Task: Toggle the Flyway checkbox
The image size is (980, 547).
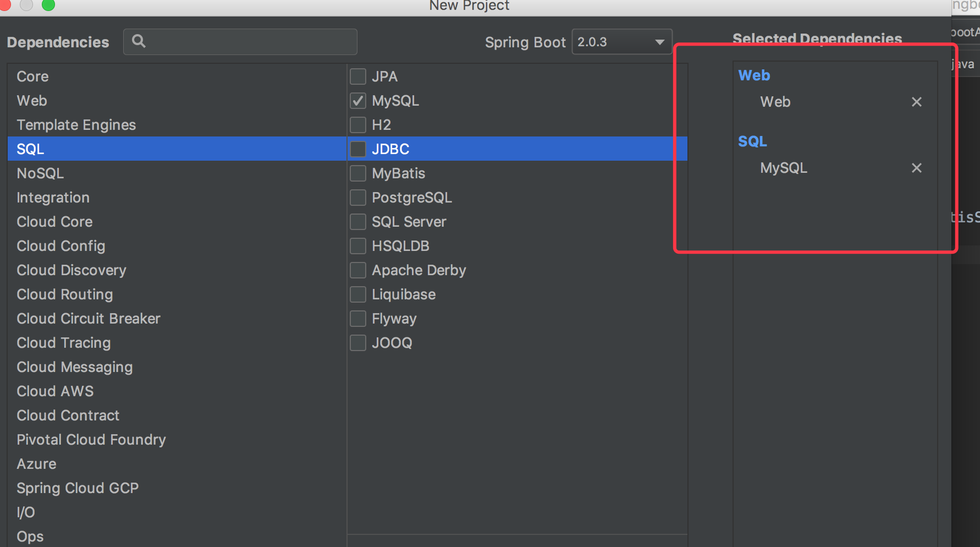Action: (358, 319)
